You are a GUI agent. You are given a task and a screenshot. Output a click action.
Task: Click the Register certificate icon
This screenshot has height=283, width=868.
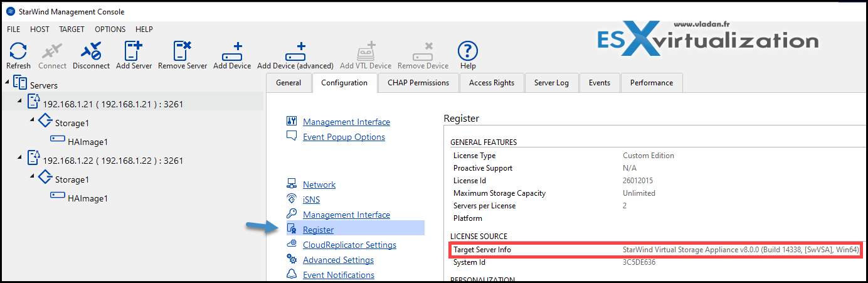pyautogui.click(x=292, y=229)
